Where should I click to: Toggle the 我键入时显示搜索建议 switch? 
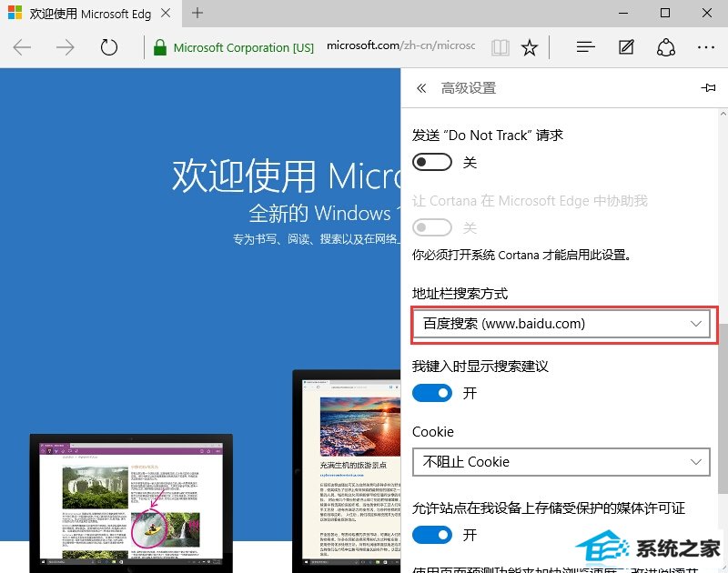[x=431, y=394]
